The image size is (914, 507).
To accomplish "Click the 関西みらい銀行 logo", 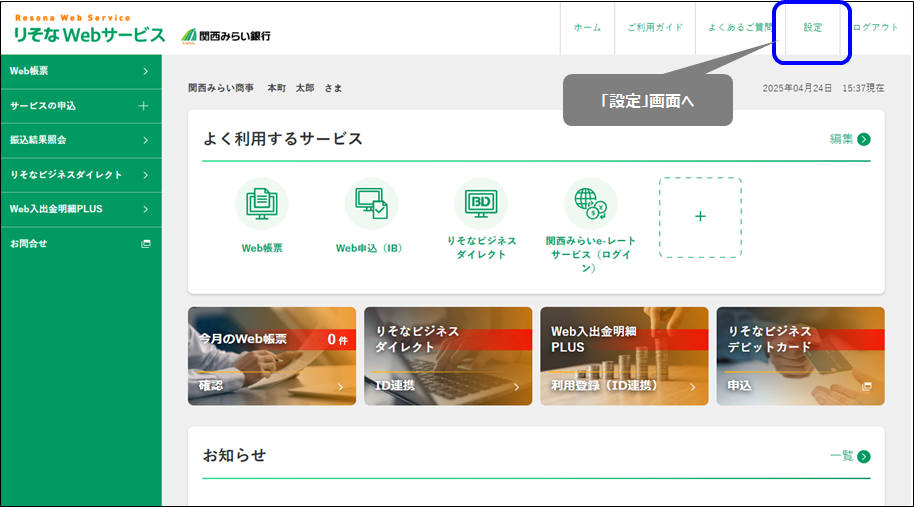I will [x=226, y=36].
